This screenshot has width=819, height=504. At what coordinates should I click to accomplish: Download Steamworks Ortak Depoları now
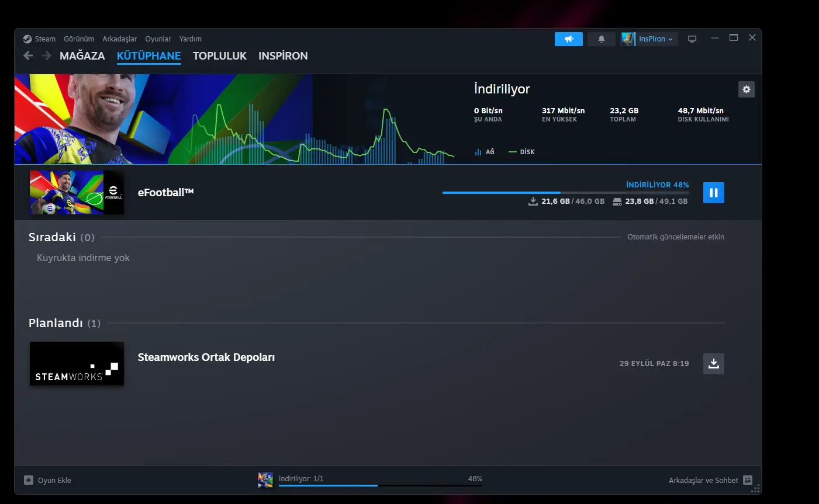714,363
